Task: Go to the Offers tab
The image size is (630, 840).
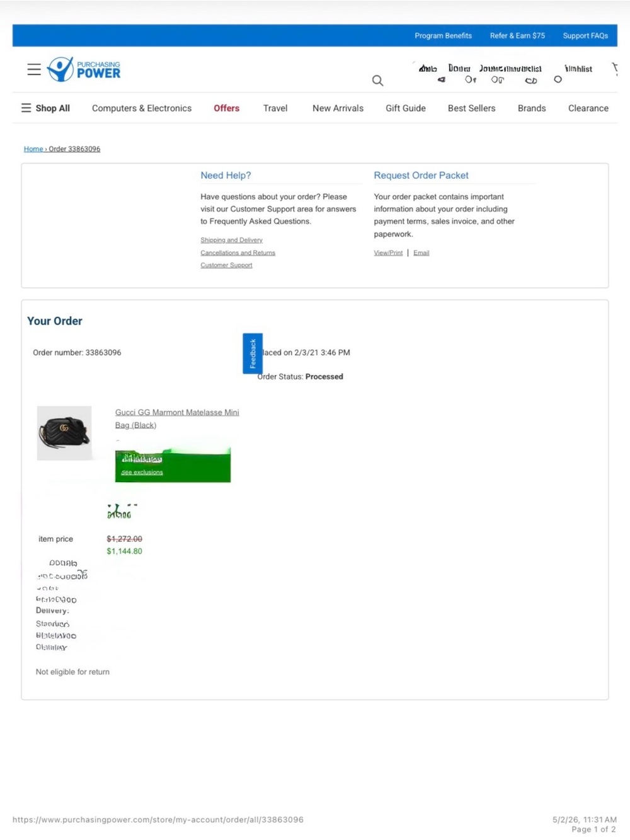Action: coord(226,108)
